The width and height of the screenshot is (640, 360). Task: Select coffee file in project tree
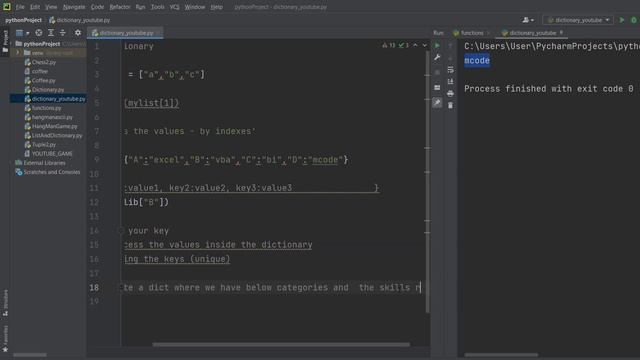coord(40,71)
